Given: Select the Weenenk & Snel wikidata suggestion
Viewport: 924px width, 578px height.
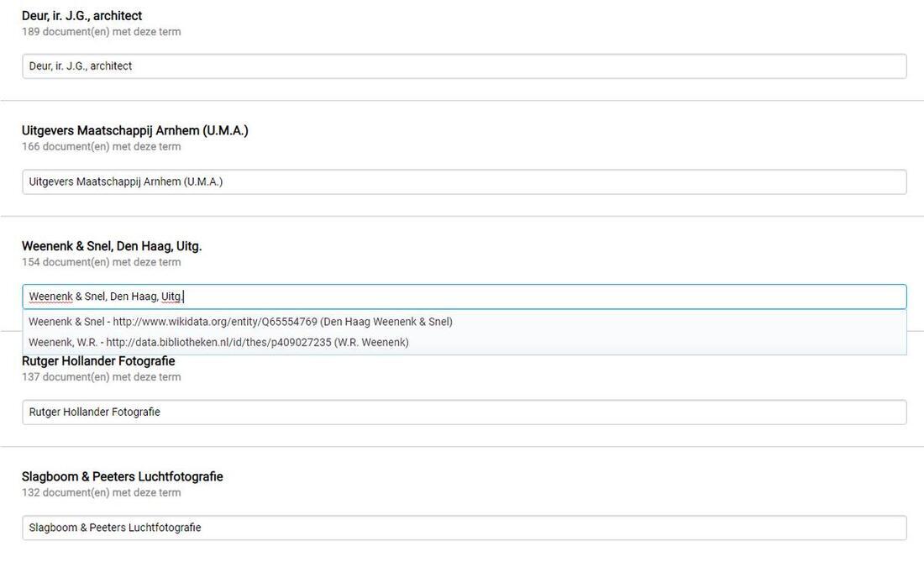Looking at the screenshot, I should coord(465,322).
